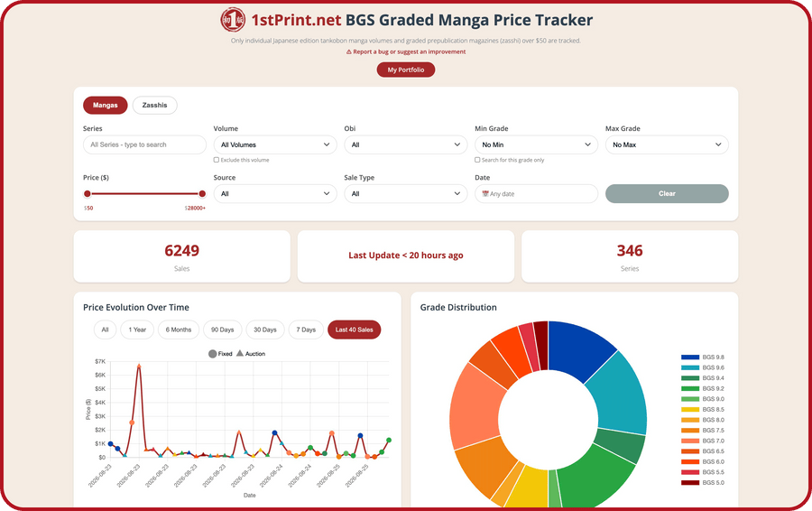
Task: Switch to the Mangas tab
Action: coord(106,106)
